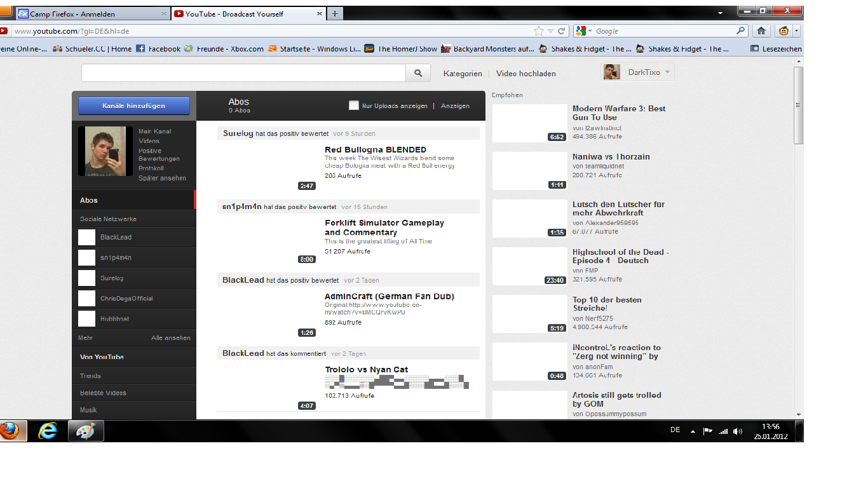Screen dimensions: 868x488
Task: Select Abos in the left sidebar
Action: 134,200
